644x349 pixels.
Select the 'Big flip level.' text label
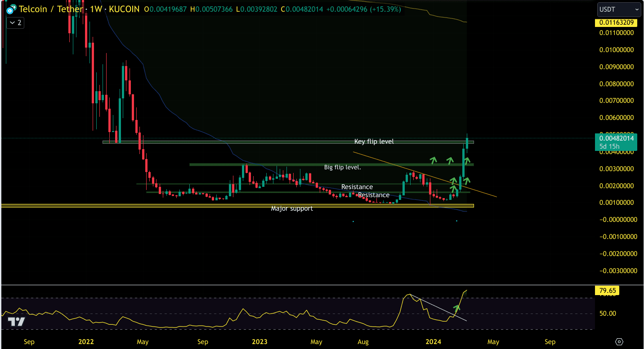(x=342, y=167)
